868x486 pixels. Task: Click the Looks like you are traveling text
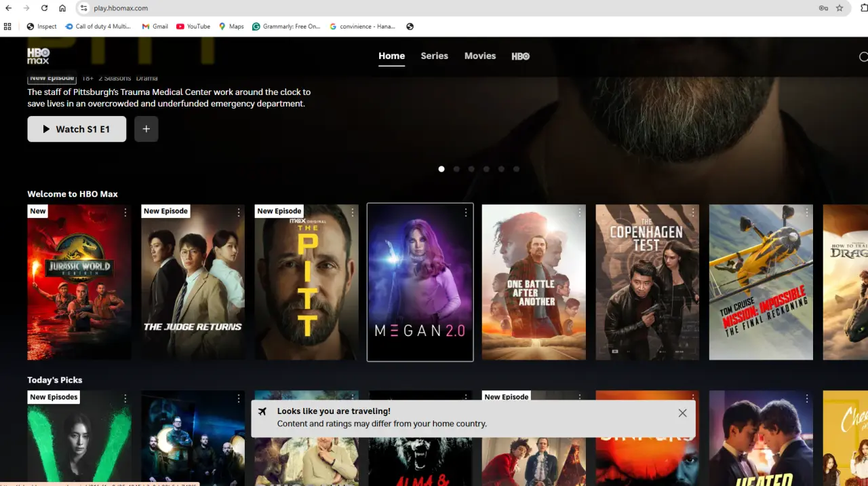coord(334,411)
